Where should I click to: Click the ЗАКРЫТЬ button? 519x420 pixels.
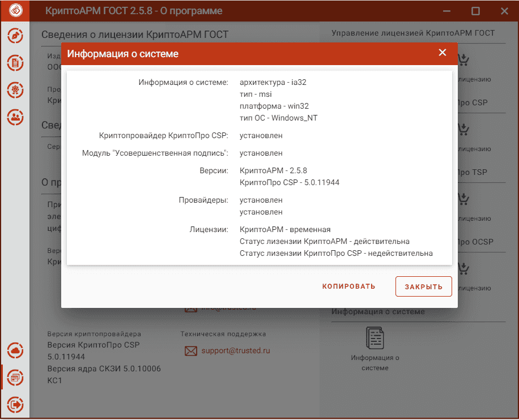[424, 286]
